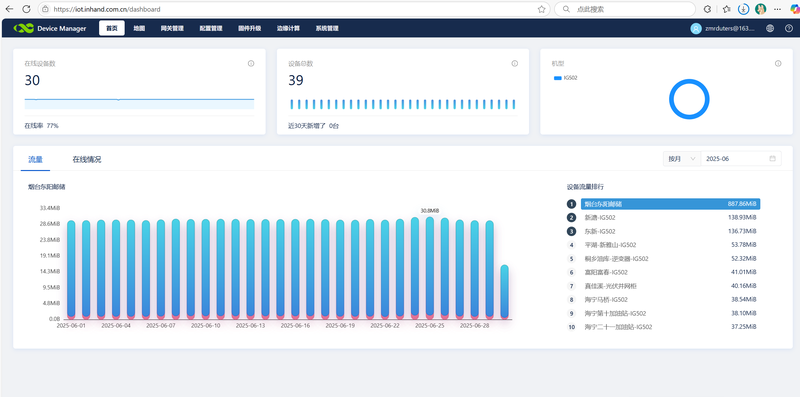Switch to the 在线情况 tab
800x397 pixels.
pos(86,159)
